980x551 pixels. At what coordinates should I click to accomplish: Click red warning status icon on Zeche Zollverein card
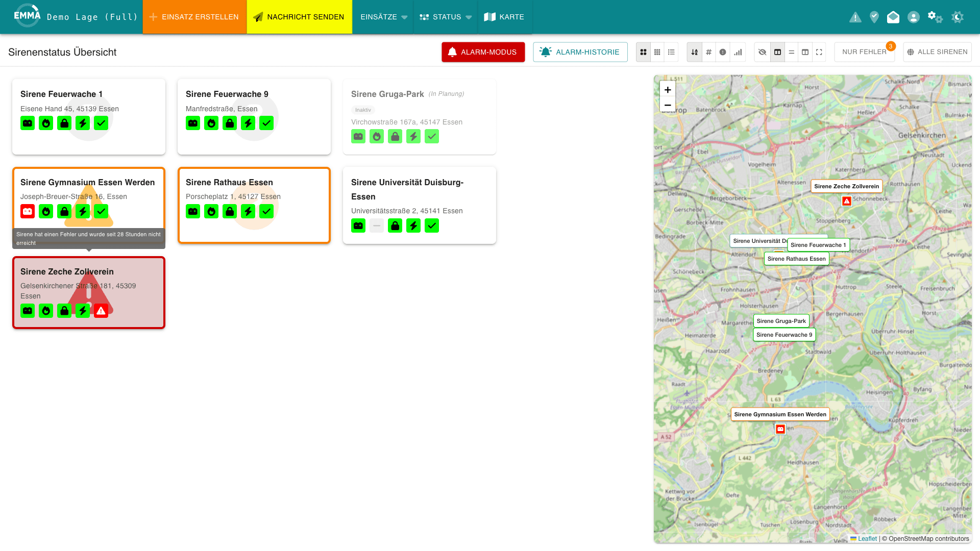(x=101, y=311)
